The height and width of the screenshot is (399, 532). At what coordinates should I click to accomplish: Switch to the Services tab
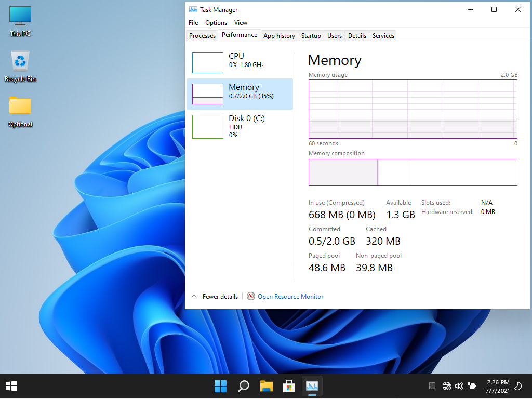tap(383, 36)
